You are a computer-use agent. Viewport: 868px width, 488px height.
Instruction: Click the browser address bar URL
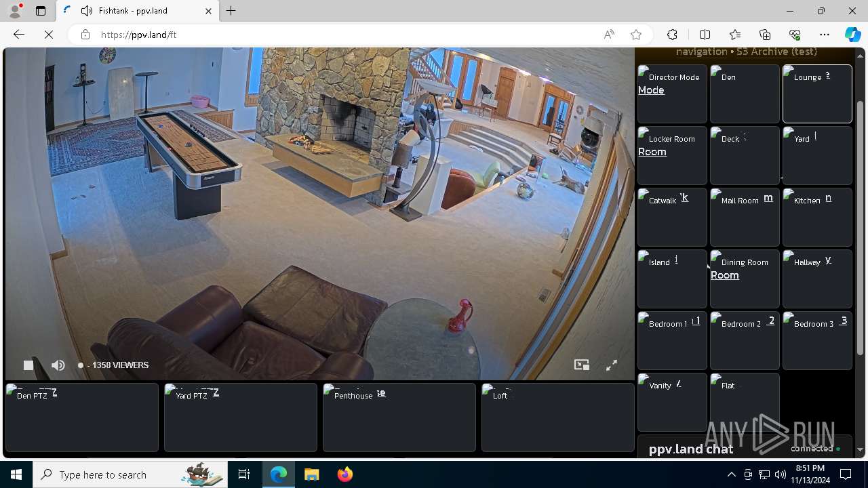[138, 35]
